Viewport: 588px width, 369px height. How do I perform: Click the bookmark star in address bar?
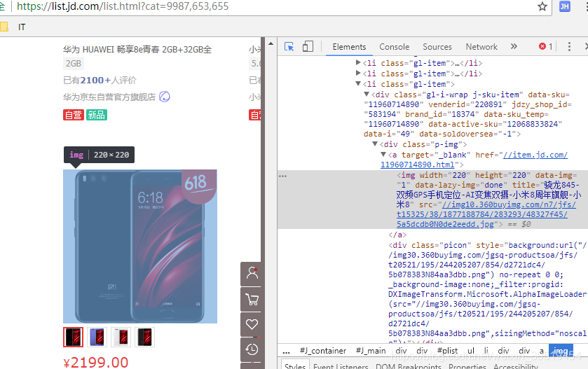[542, 6]
